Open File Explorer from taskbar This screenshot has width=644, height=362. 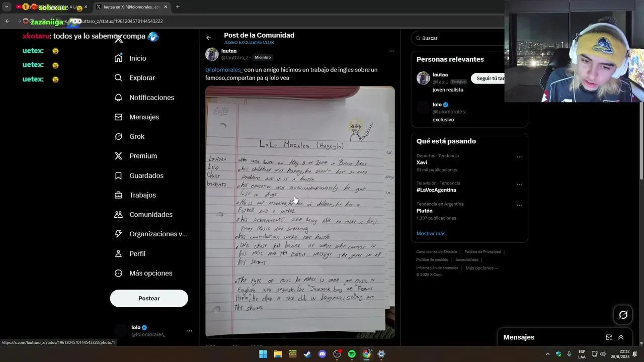(278, 354)
